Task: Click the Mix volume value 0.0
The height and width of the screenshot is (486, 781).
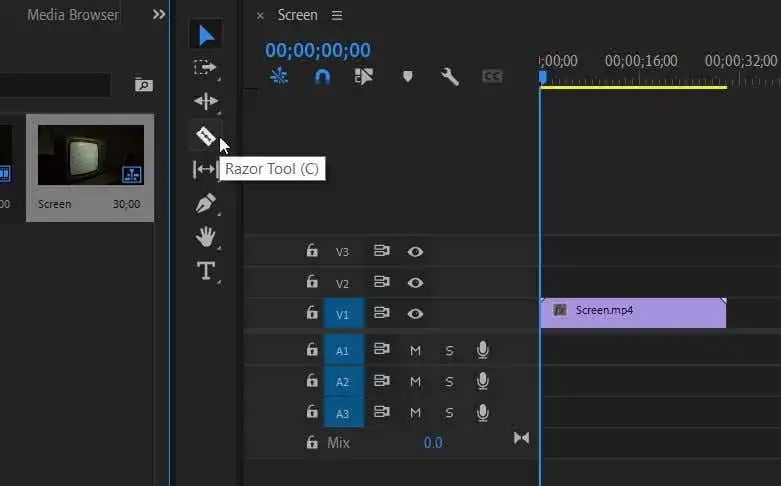Action: [433, 443]
